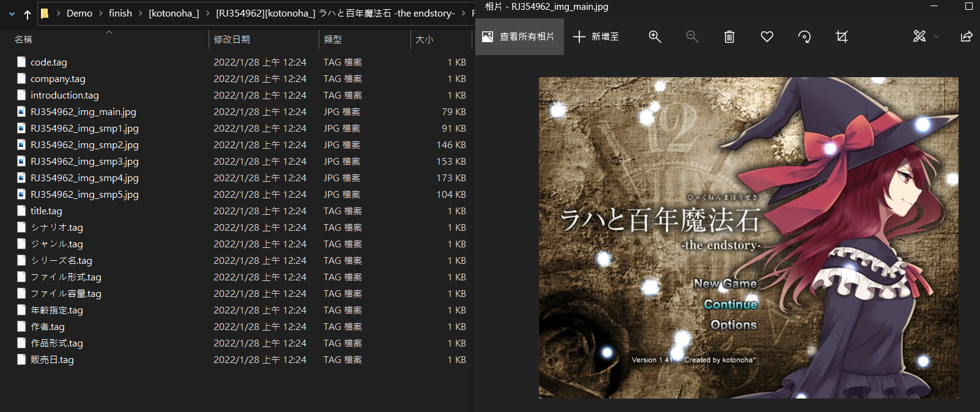Image resolution: width=980 pixels, height=412 pixels.
Task: Open the recent locations dropdown arrow in Explorer
Action: pos(12,13)
